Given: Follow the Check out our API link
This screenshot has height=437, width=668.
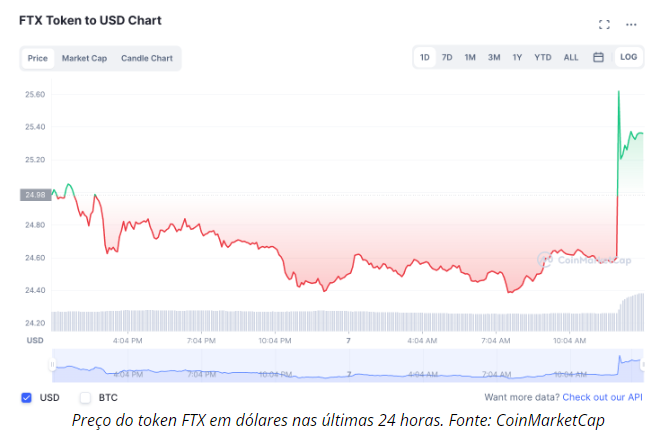Looking at the screenshot, I should coord(602,397).
